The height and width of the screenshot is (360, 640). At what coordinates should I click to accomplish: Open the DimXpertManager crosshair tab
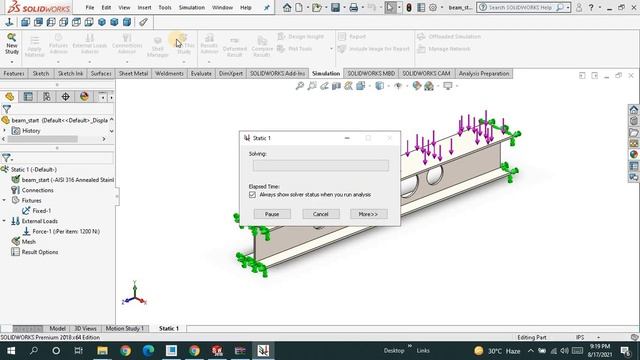pos(65,97)
